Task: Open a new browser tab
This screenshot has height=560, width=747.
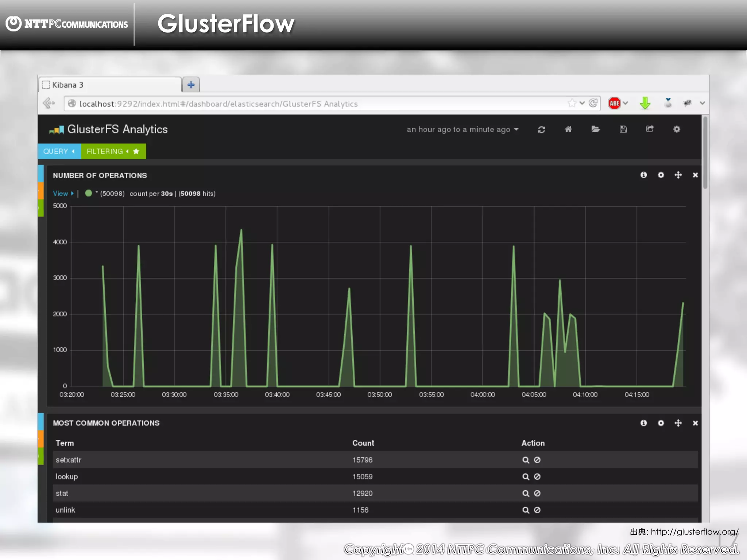Action: 191,85
